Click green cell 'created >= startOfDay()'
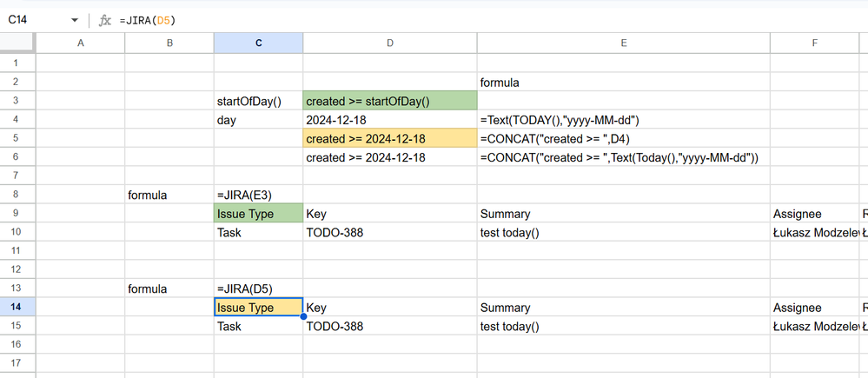Viewport: 868px width, 378px height. point(390,101)
